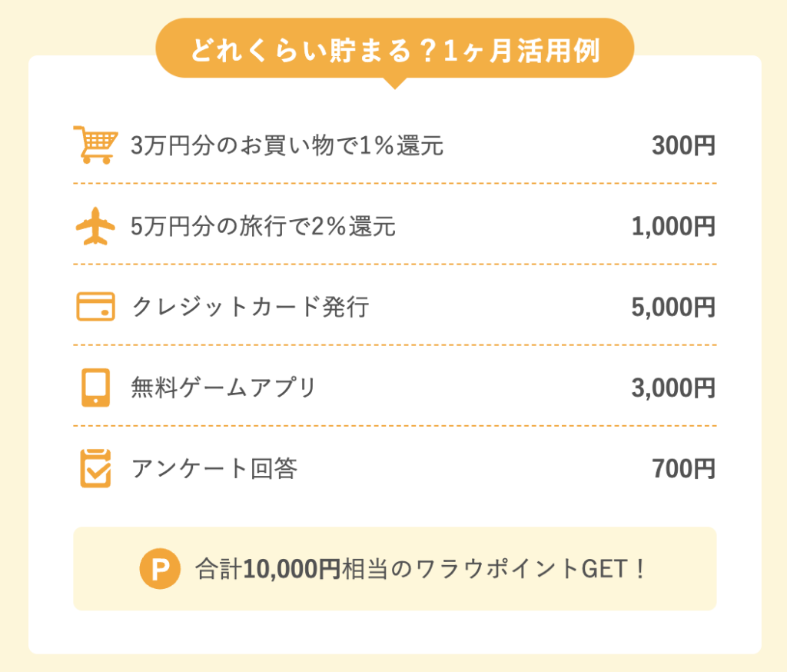This screenshot has width=787, height=672.
Task: Click the airplane travel icon
Action: (x=95, y=227)
